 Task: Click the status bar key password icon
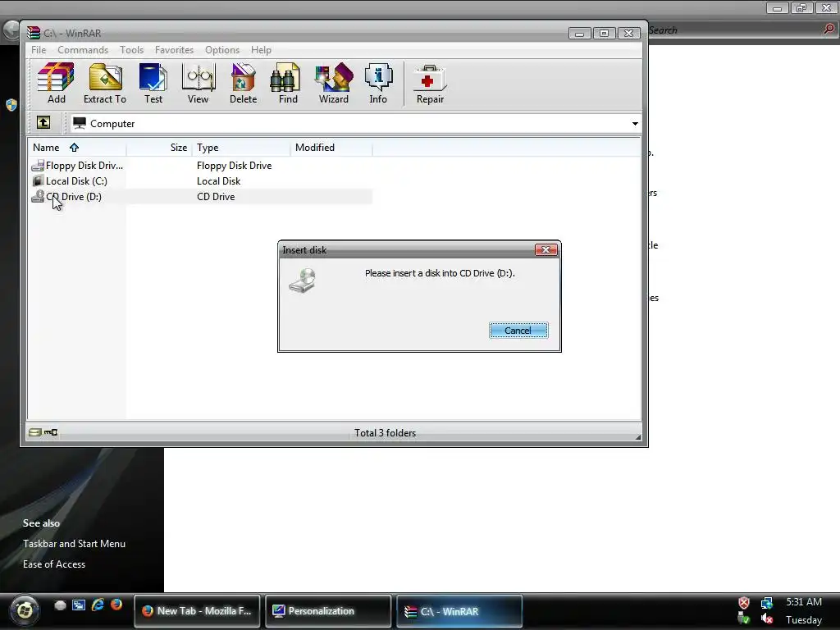click(x=51, y=431)
